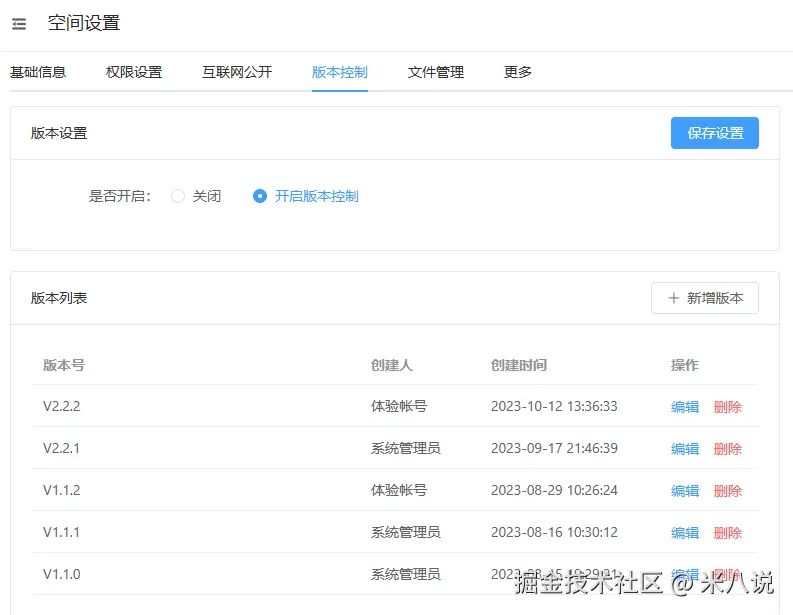Open the 互联网公开 tab
Screen dimensions: 793x615
[x=237, y=72]
